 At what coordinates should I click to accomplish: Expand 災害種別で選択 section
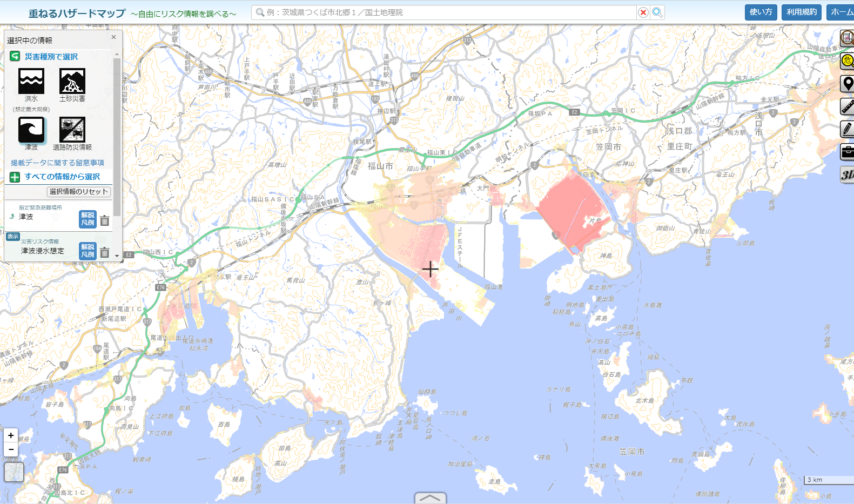tap(51, 57)
